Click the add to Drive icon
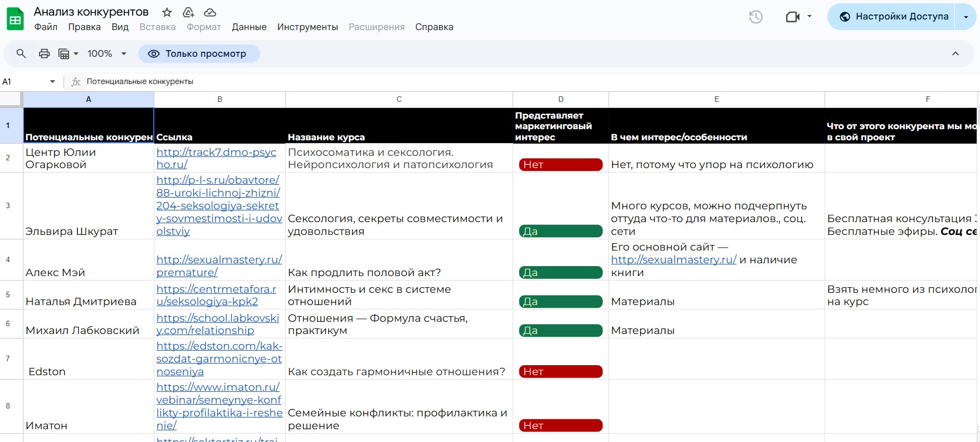 click(x=188, y=12)
